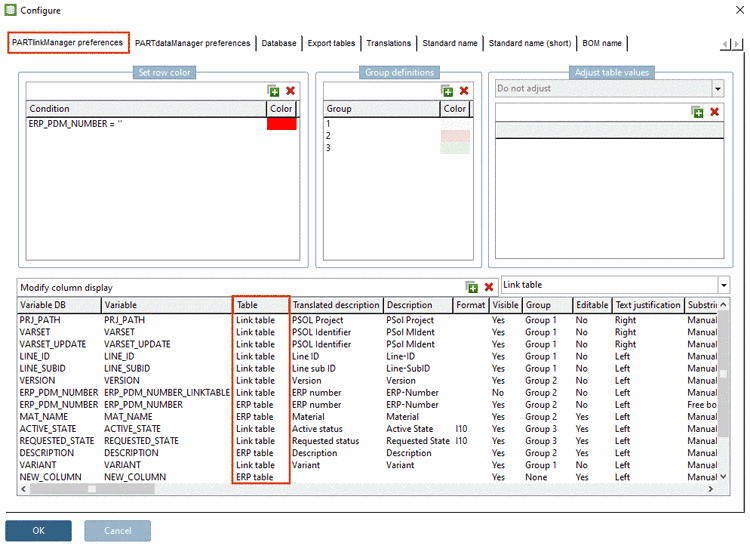This screenshot has height=549, width=750.
Task: Click the Active State description cell
Action: point(410,429)
